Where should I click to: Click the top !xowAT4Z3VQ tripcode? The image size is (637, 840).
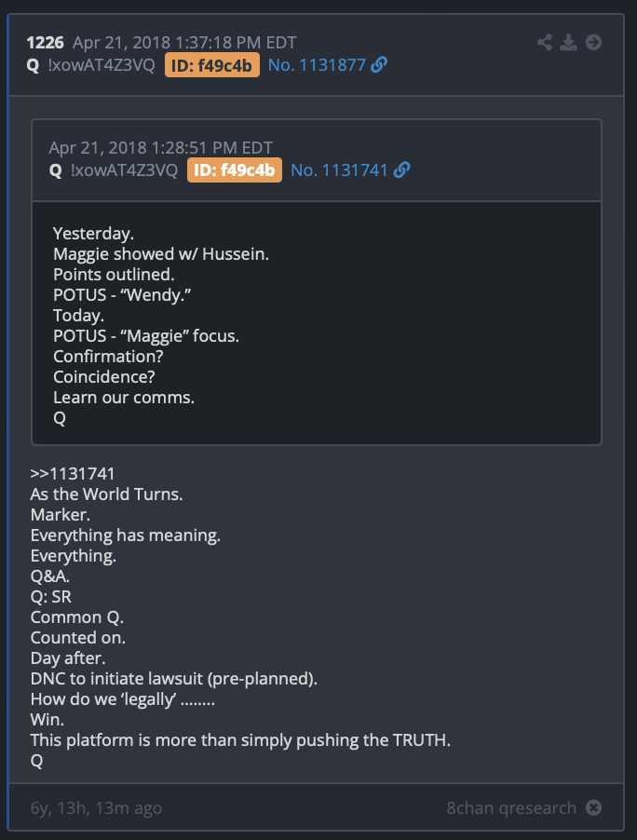coord(102,65)
